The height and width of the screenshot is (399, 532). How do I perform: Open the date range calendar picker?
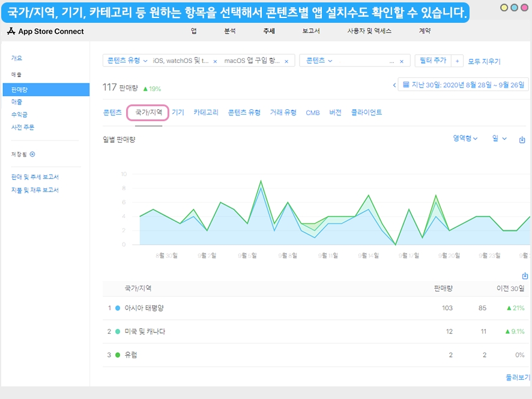click(x=406, y=85)
